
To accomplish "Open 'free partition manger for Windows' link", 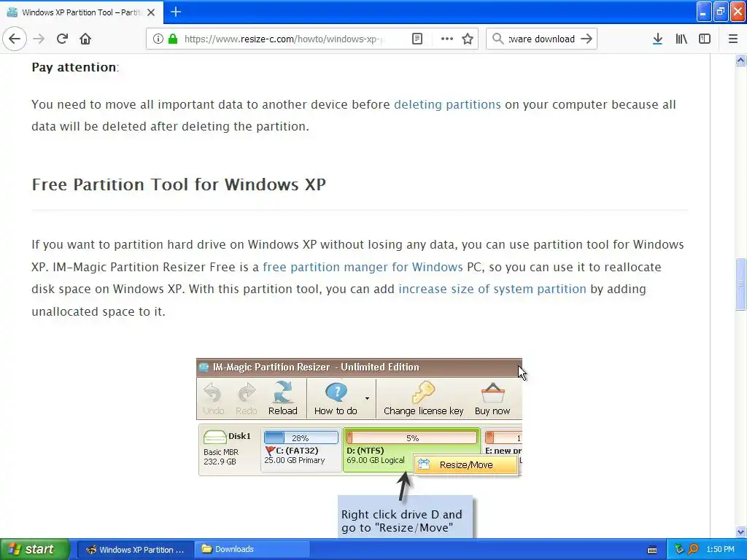I will point(363,267).
